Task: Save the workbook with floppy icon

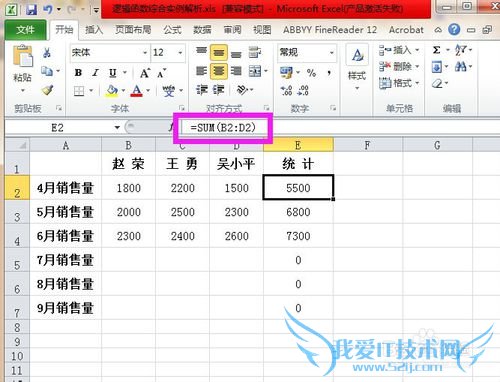Action: (x=31, y=9)
